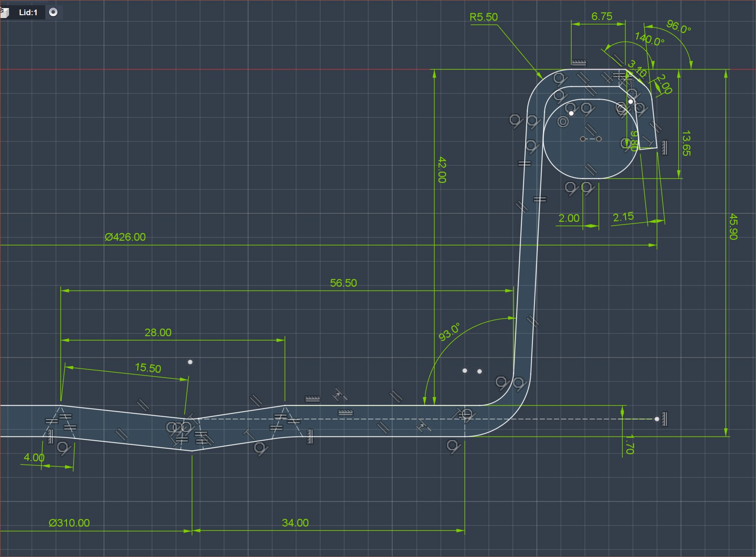Click the Lid:1 component activation radio button
Image resolution: width=756 pixels, height=557 pixels.
[x=53, y=12]
